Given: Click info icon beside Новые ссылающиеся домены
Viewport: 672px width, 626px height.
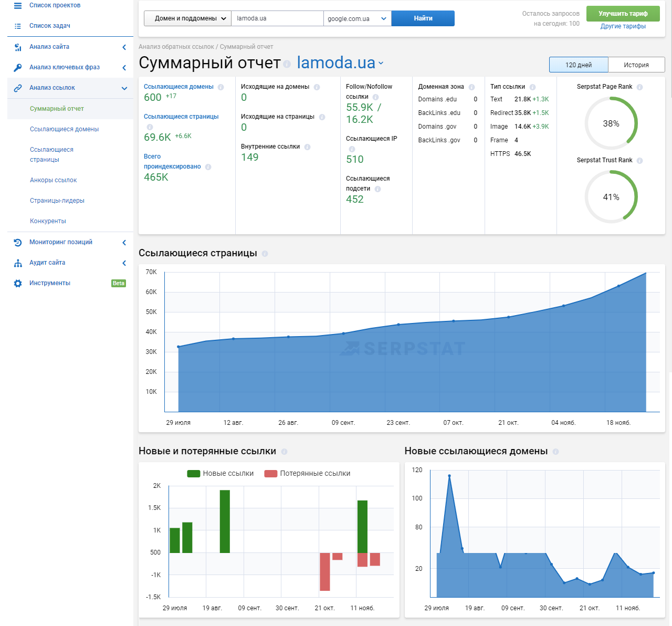Looking at the screenshot, I should 555,452.
